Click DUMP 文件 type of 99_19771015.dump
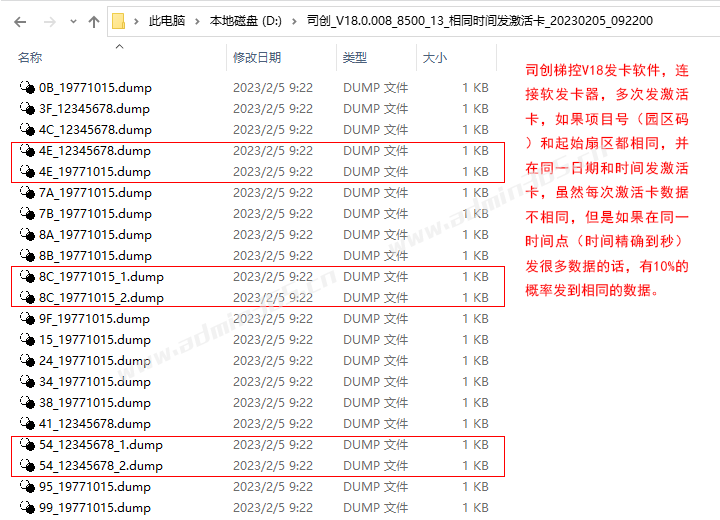Viewport: 720px width, 520px height. pyautogui.click(x=375, y=508)
